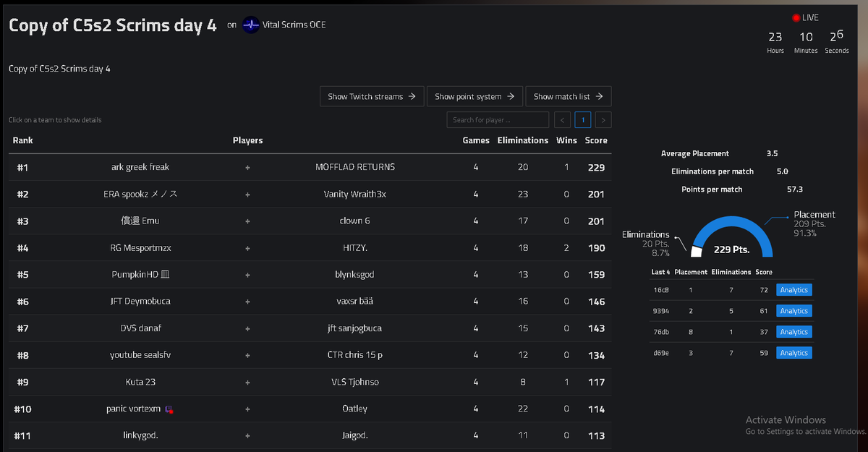Click score 229 in rank #1 row
Screen dimensions: 868x452
point(596,167)
